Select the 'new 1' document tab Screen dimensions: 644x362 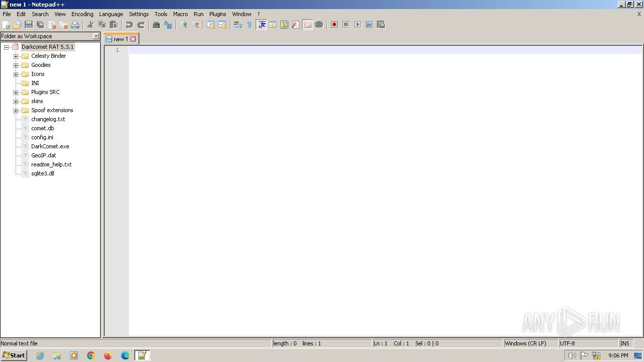tap(120, 39)
